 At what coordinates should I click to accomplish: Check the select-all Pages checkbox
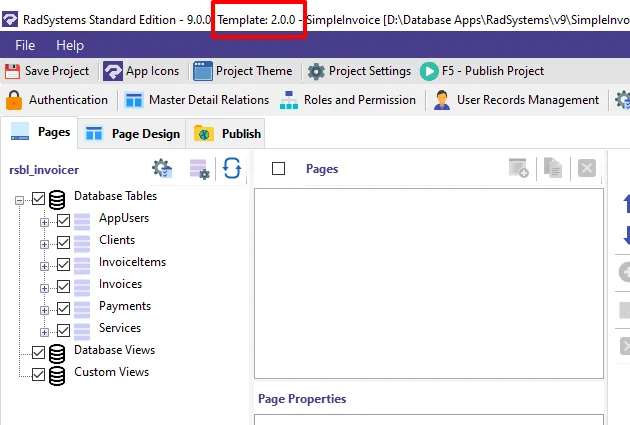(278, 169)
